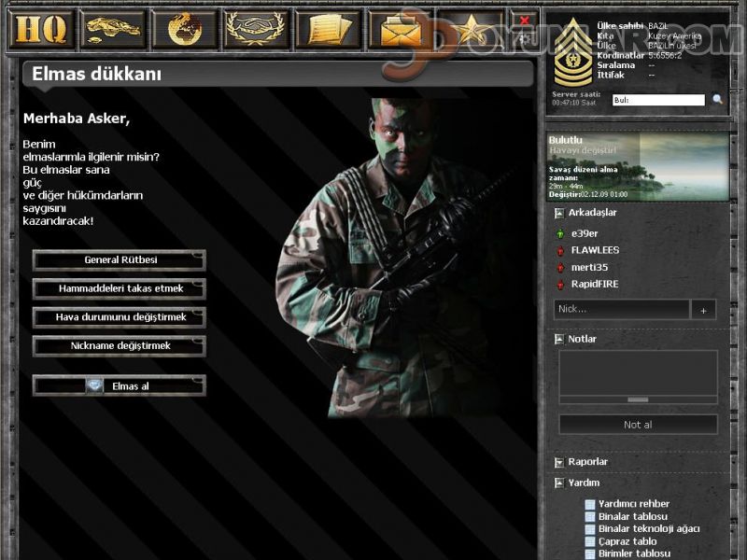Screen dimensions: 747x560
Task: Open the messages envelope icon
Action: [x=401, y=30]
